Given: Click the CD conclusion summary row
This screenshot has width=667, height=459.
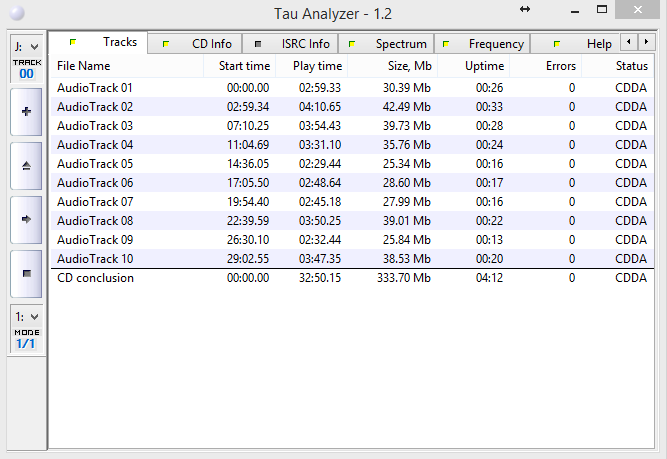Looking at the screenshot, I should 352,278.
